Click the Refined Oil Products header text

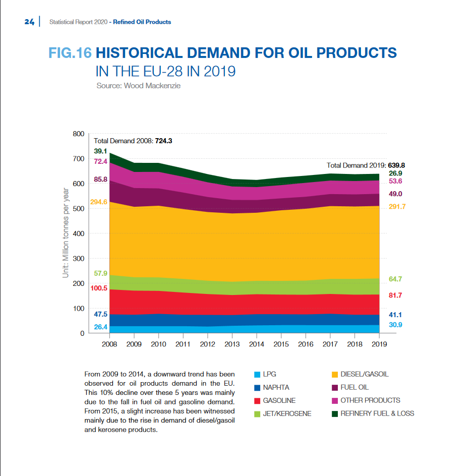(142, 22)
